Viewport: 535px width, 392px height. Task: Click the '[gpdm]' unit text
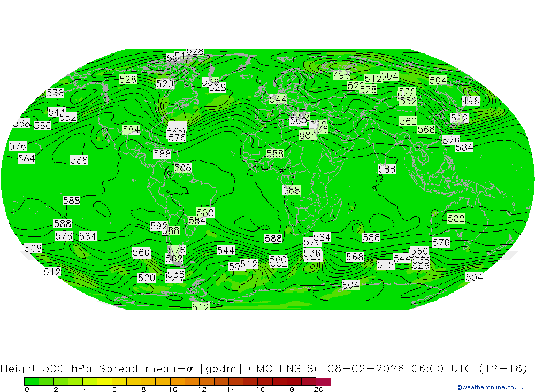tap(221, 369)
